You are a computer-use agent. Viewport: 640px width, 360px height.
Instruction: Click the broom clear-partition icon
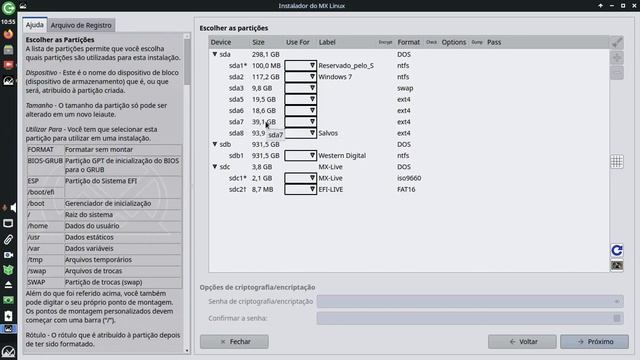coord(617,42)
